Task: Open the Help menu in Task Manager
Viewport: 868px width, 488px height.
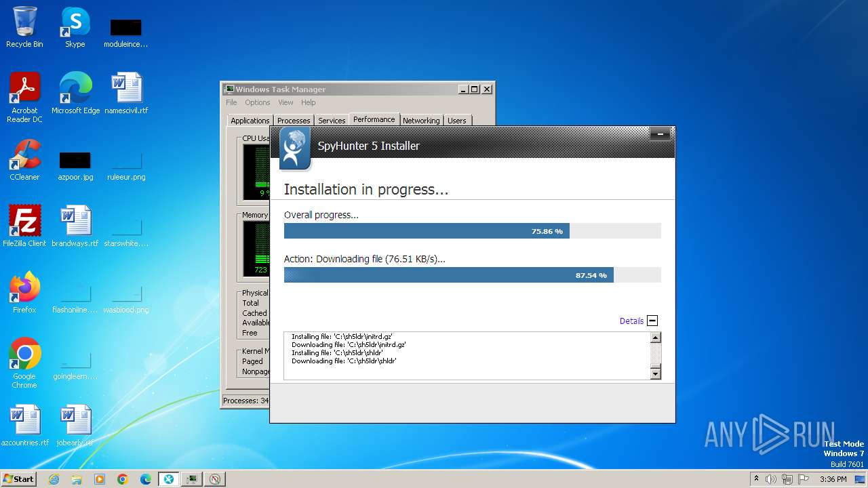Action: pyautogui.click(x=309, y=102)
